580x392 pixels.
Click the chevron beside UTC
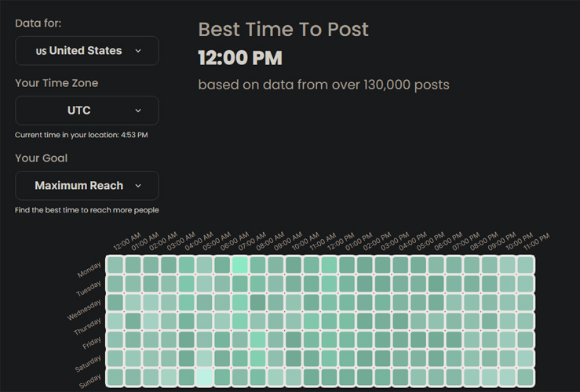(138, 111)
